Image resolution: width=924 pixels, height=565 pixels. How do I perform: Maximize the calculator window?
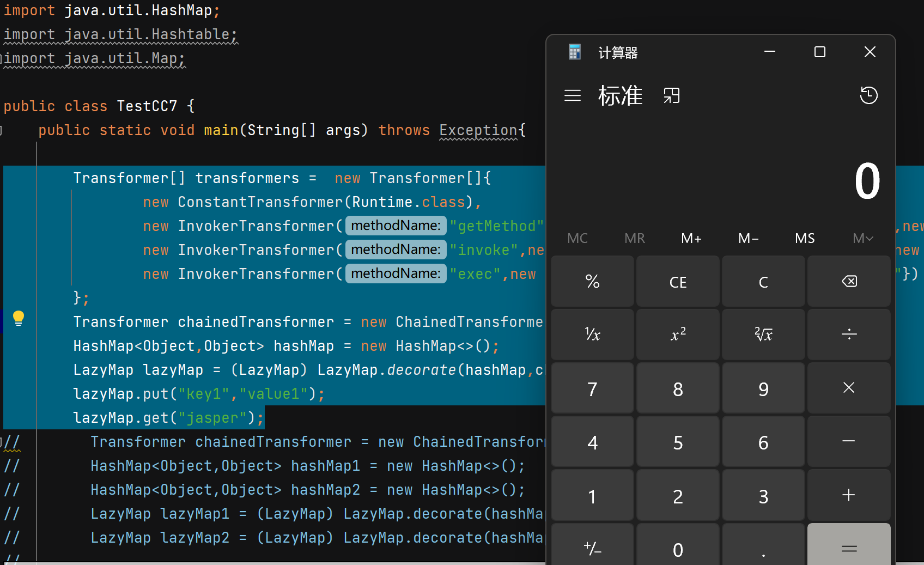click(820, 52)
